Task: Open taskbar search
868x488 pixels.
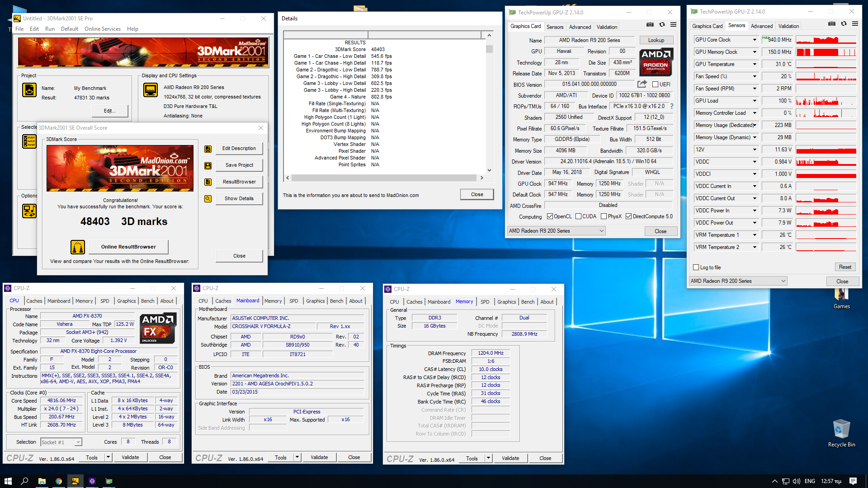Action: click(x=25, y=481)
